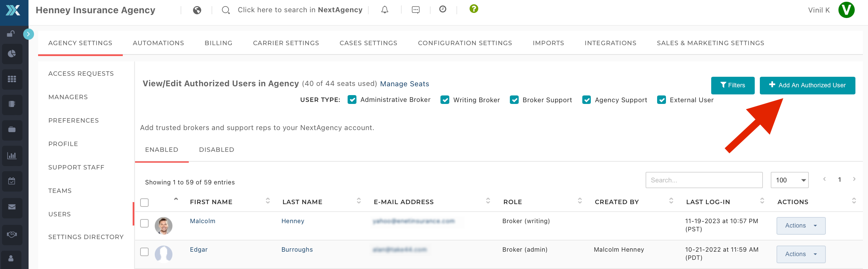Open the briefcase sidebar icon

(x=12, y=129)
